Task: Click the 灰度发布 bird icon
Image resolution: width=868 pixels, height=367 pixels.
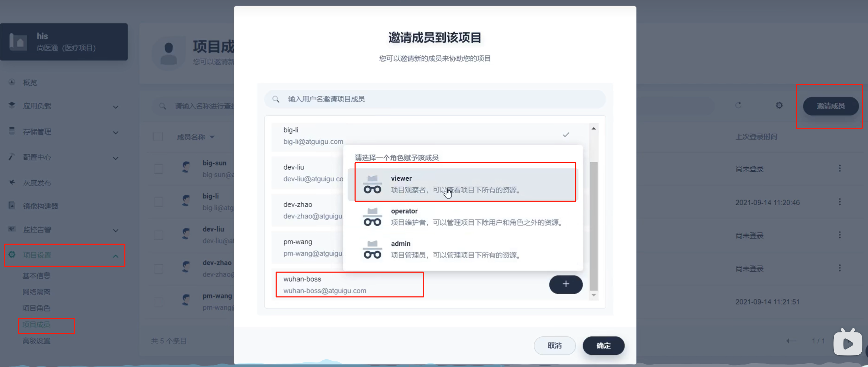Action: [x=12, y=182]
